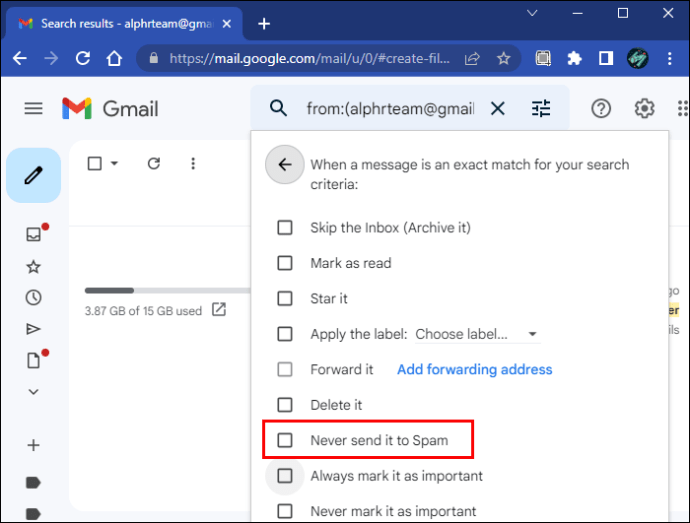Open Gmail settings gear
Screen dimensions: 690x523
(644, 108)
